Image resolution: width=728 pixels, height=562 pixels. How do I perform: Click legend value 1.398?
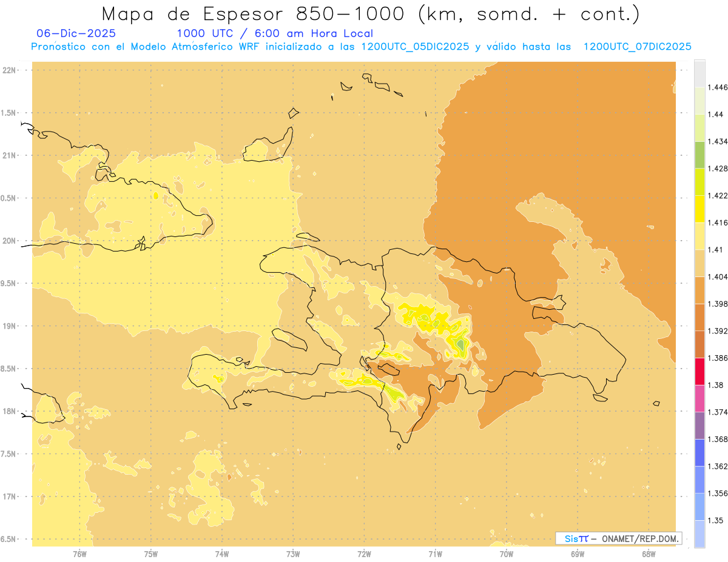click(x=718, y=304)
